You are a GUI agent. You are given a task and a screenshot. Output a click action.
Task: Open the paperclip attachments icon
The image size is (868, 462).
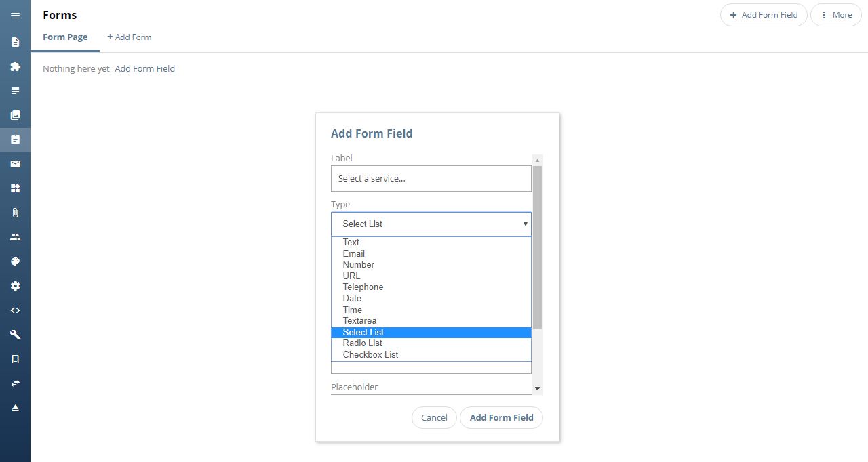click(15, 213)
